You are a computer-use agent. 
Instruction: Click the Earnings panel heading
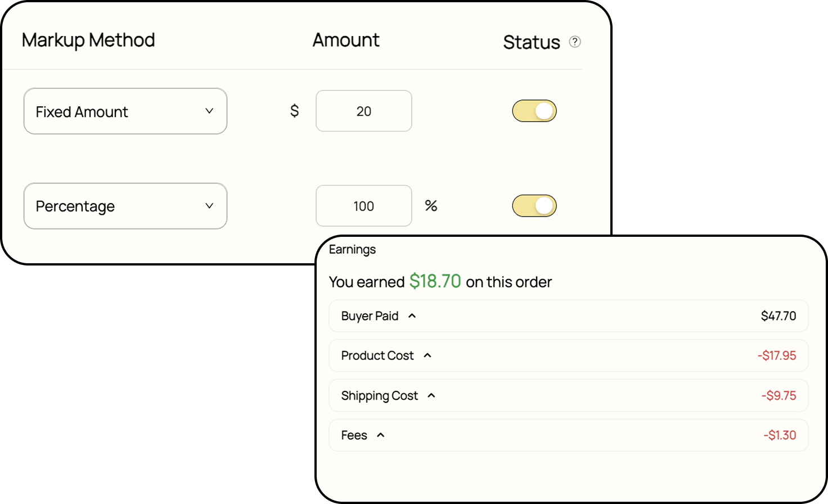[352, 249]
